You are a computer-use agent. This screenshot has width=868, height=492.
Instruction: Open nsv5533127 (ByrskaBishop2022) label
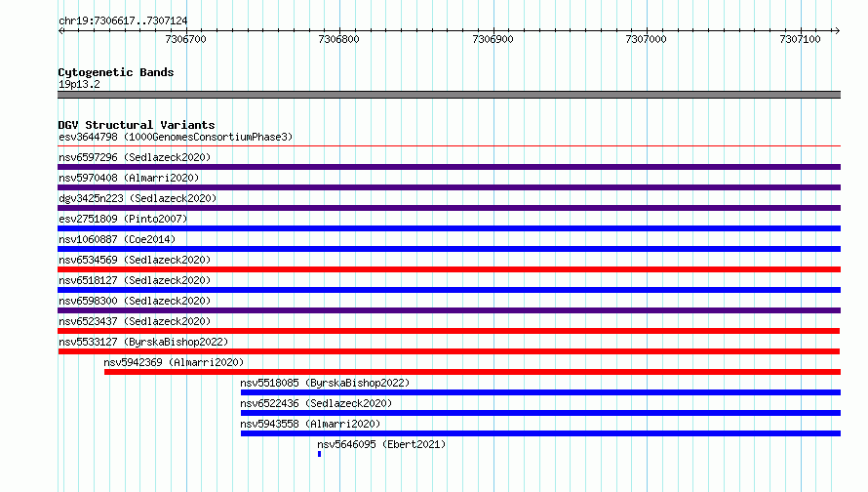pos(143,342)
